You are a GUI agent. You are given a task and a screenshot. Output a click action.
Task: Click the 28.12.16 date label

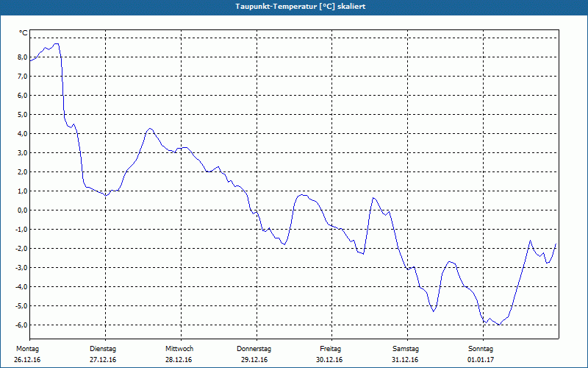click(179, 360)
